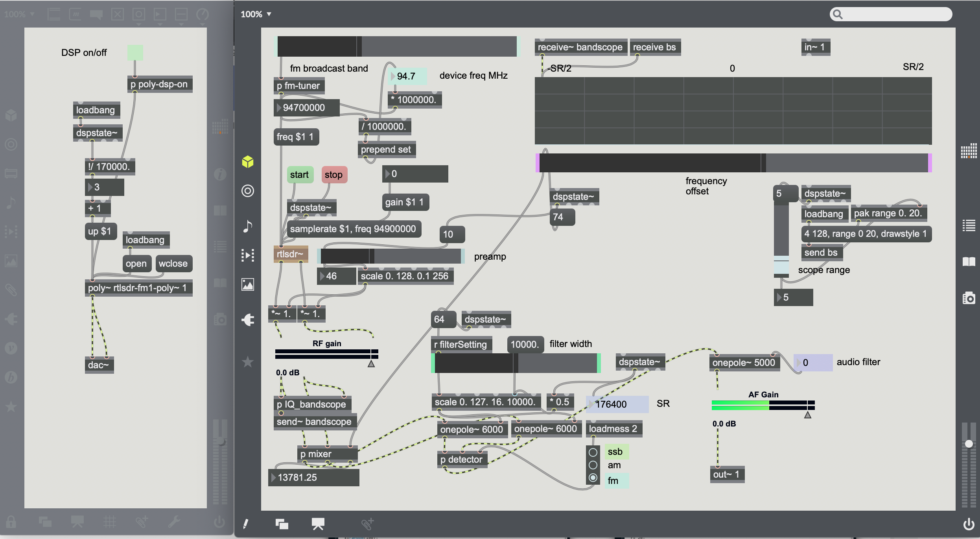Click the power icon in background patcher window
This screenshot has width=980, height=539.
(x=219, y=522)
